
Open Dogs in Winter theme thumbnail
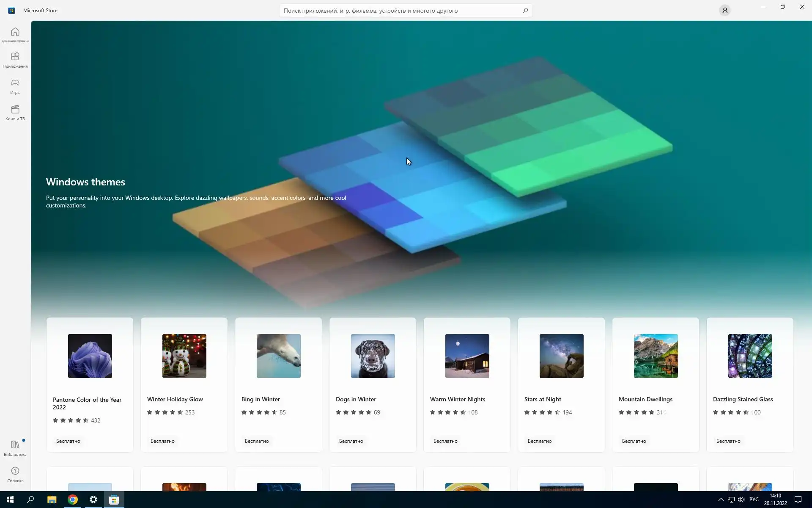tap(373, 356)
